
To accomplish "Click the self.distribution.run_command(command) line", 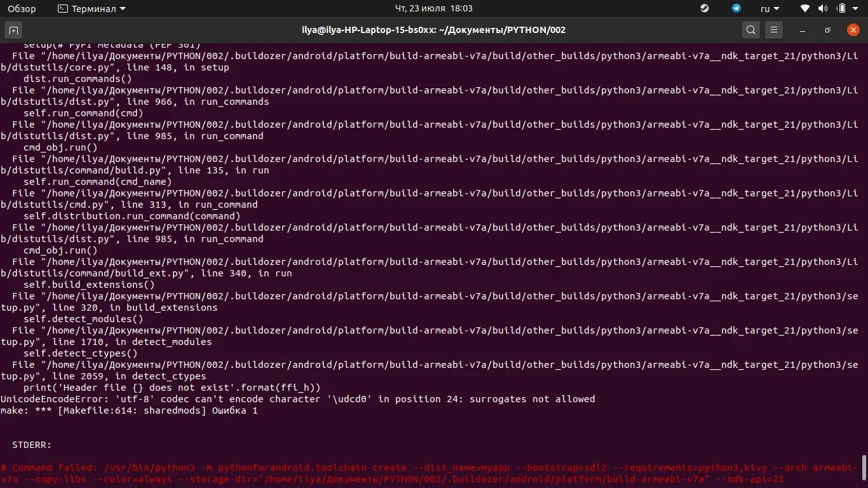I will coord(132,216).
